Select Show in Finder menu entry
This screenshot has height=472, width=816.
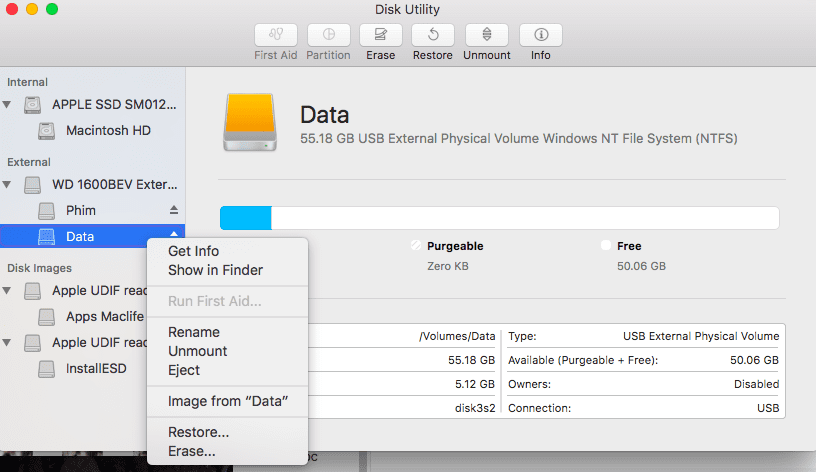(x=215, y=270)
